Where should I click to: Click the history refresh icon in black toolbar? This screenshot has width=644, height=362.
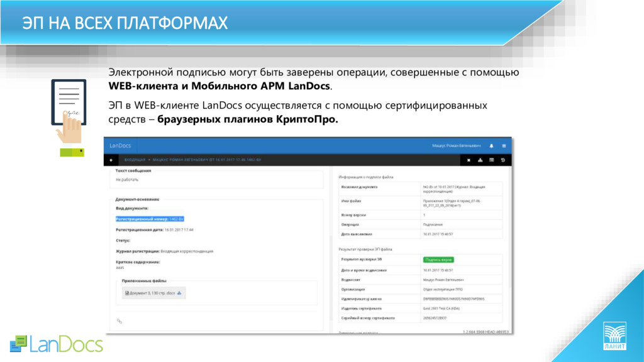pyautogui.click(x=503, y=160)
